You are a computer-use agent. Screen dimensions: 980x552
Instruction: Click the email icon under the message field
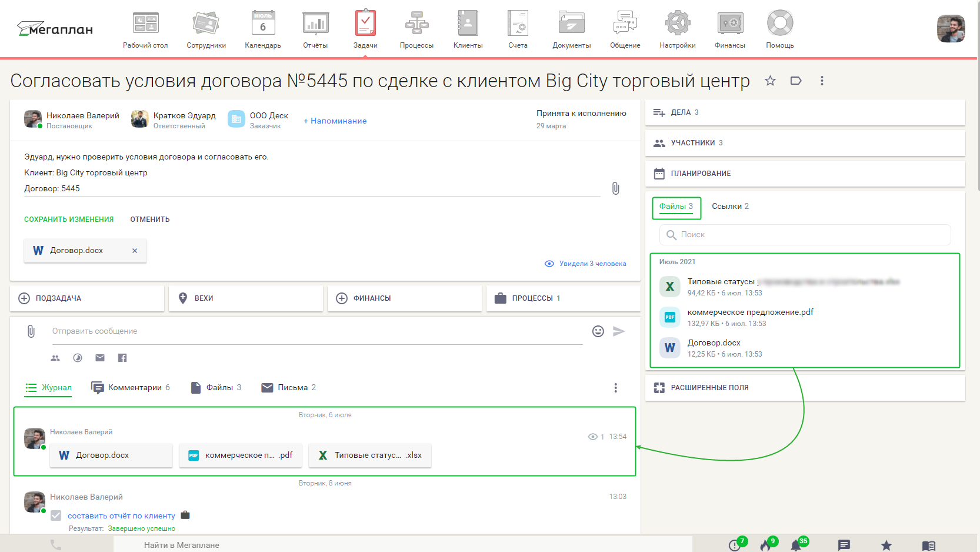pyautogui.click(x=100, y=358)
